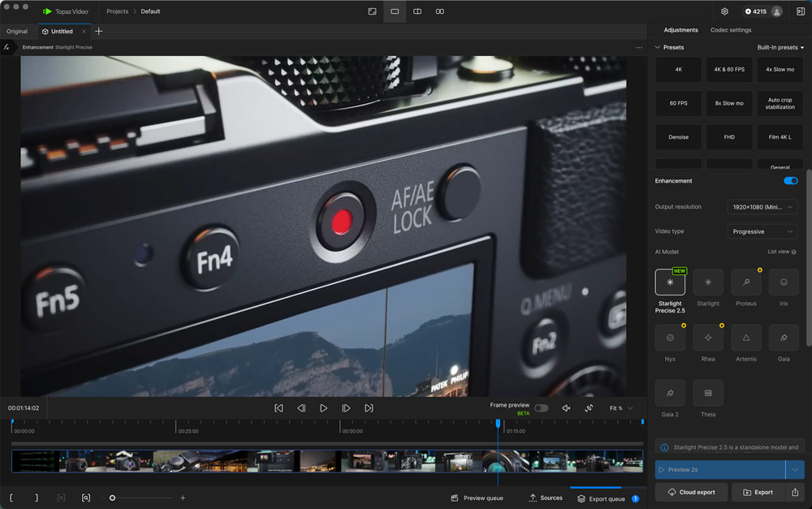The width and height of the screenshot is (812, 509).
Task: Select the Starlight Precise 2.5 model
Action: [670, 282]
